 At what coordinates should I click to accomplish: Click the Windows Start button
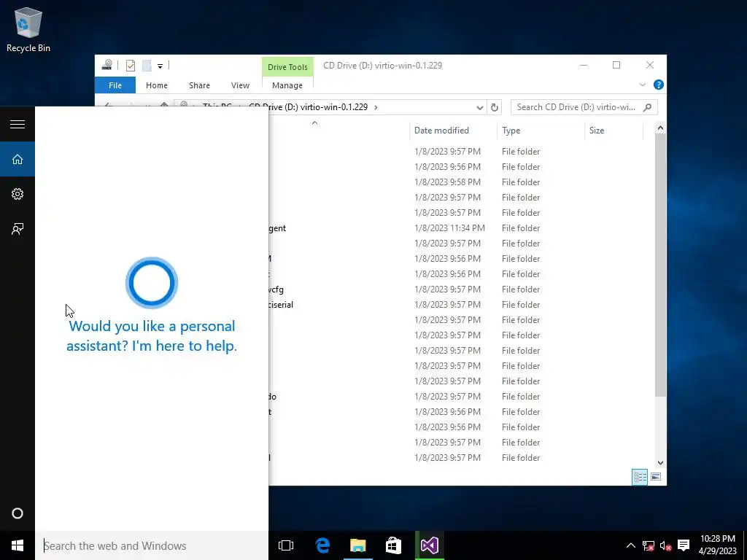point(18,545)
